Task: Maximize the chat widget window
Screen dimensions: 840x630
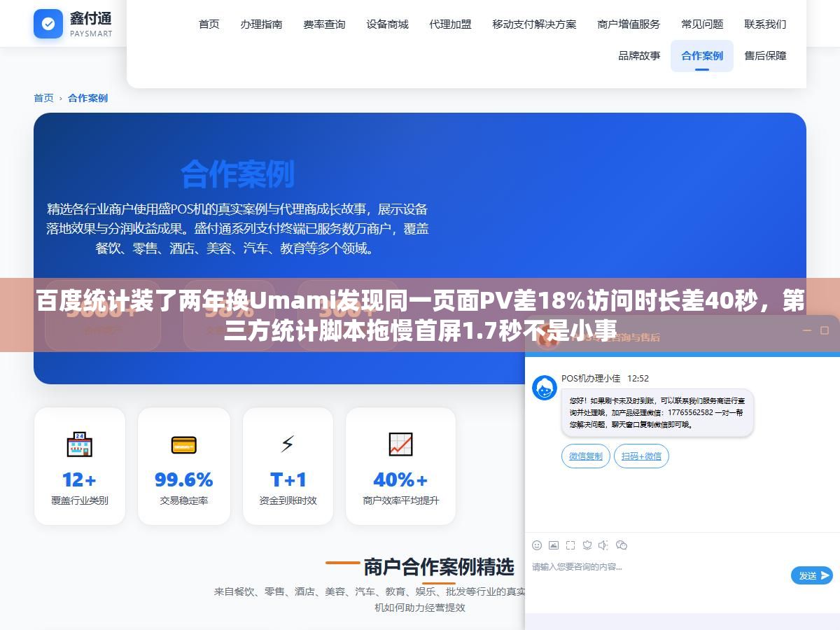Action: tap(825, 330)
